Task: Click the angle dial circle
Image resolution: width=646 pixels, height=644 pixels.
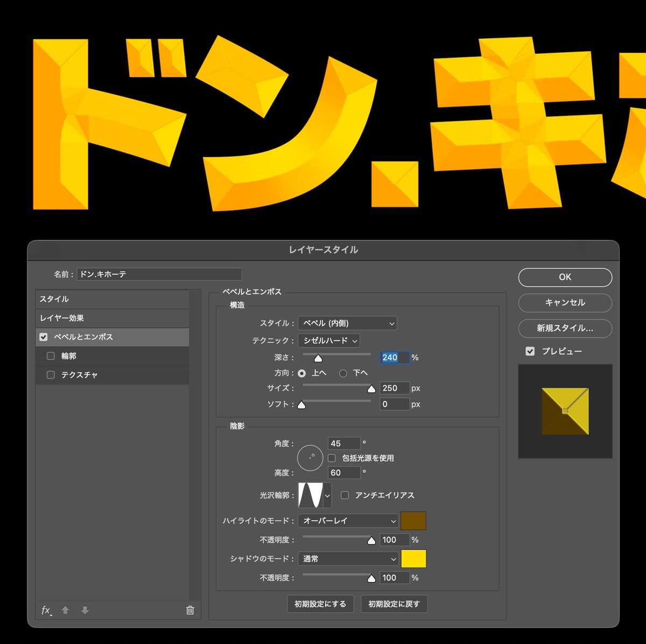Action: (310, 458)
